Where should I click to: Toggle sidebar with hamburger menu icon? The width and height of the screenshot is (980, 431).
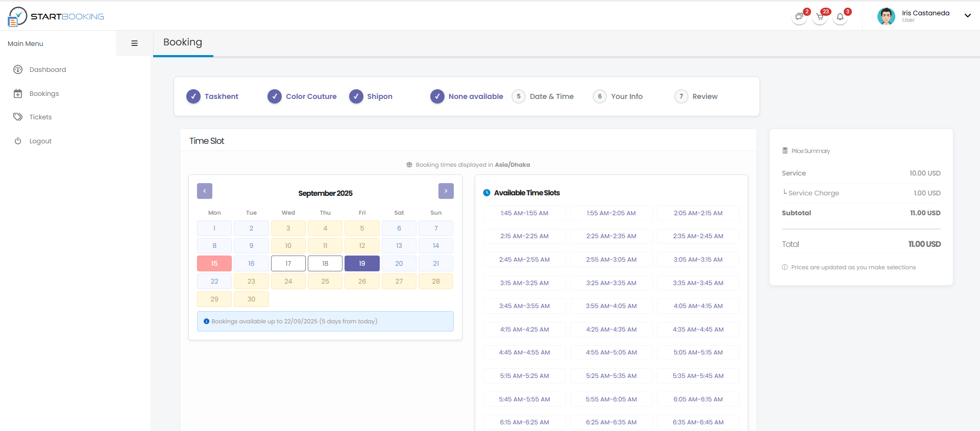point(134,43)
